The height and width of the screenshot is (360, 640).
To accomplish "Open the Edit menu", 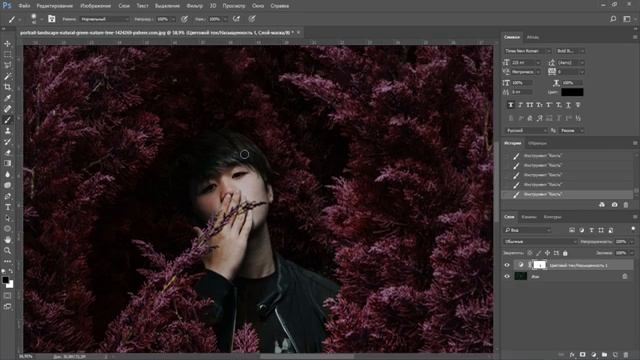I will point(55,6).
